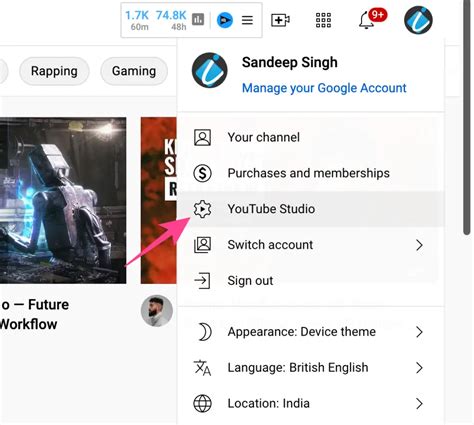Open the notifications bell icon
The width and height of the screenshot is (474, 425).
[x=366, y=20]
